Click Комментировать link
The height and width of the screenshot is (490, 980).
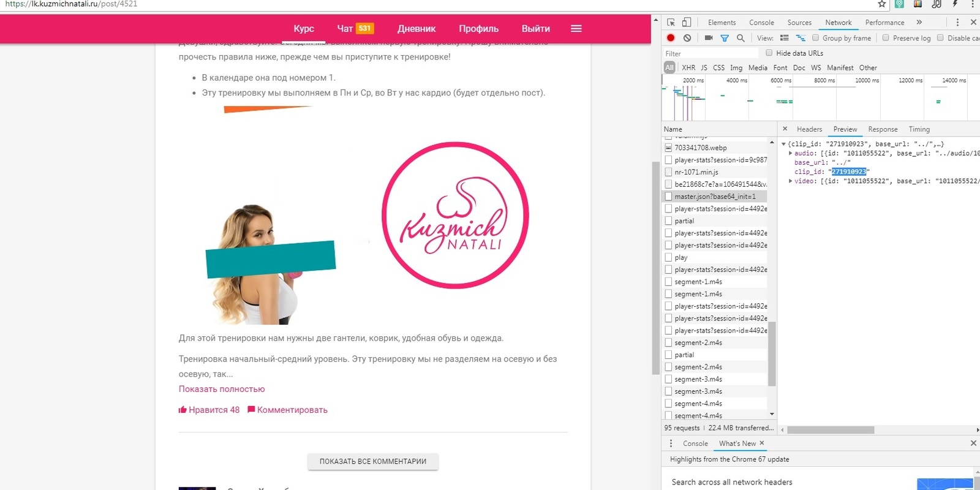click(287, 410)
